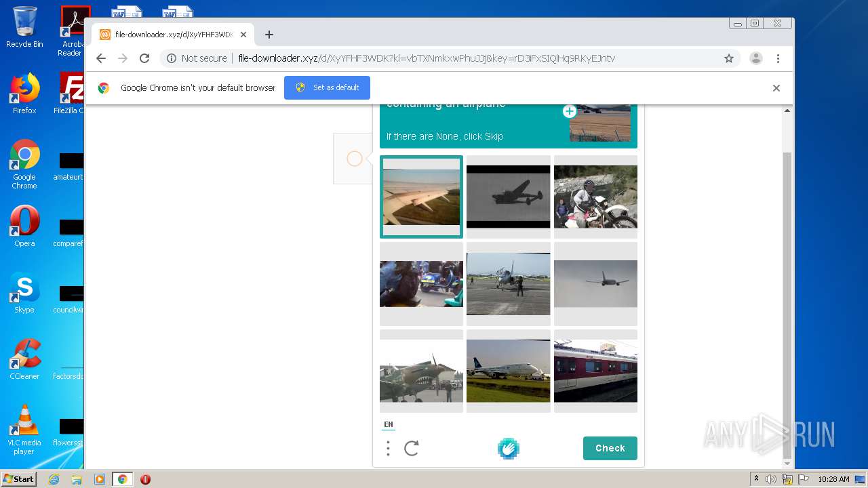Click the address bar URL

tap(427, 58)
